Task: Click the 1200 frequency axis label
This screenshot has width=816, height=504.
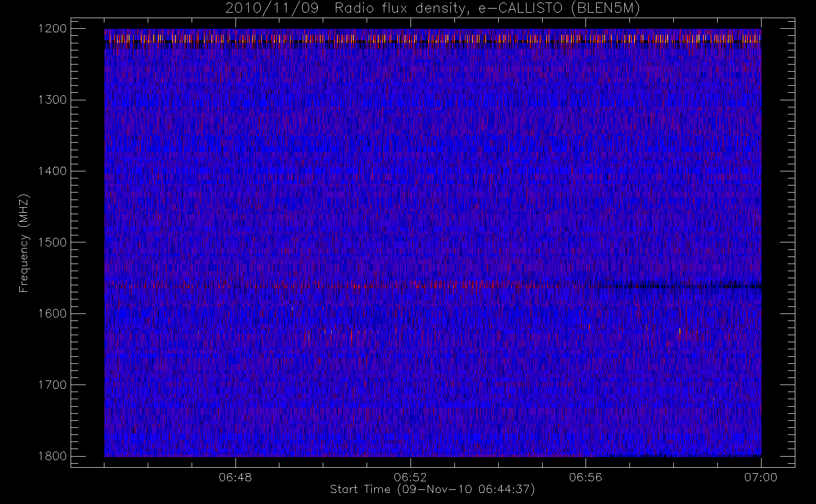Action: [52, 29]
